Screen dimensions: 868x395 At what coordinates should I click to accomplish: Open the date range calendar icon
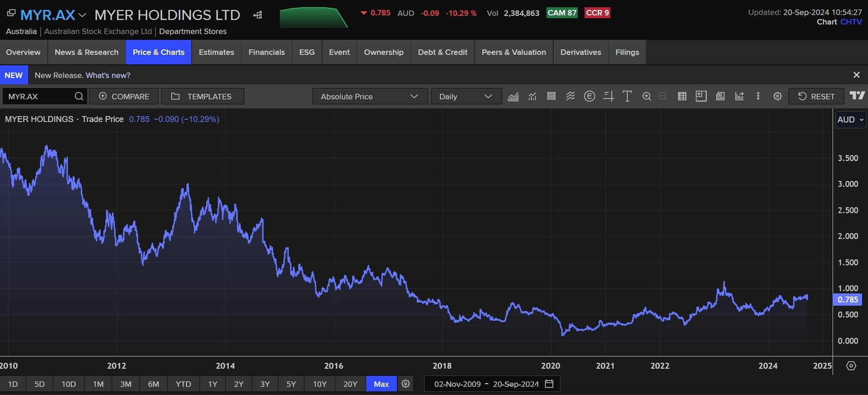549,384
